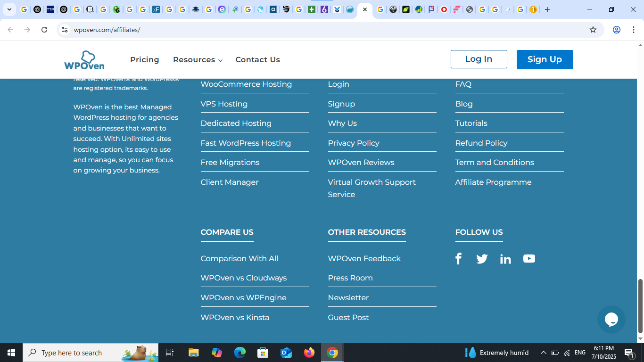This screenshot has height=362, width=644.
Task: Open notification center icon
Action: [x=629, y=353]
